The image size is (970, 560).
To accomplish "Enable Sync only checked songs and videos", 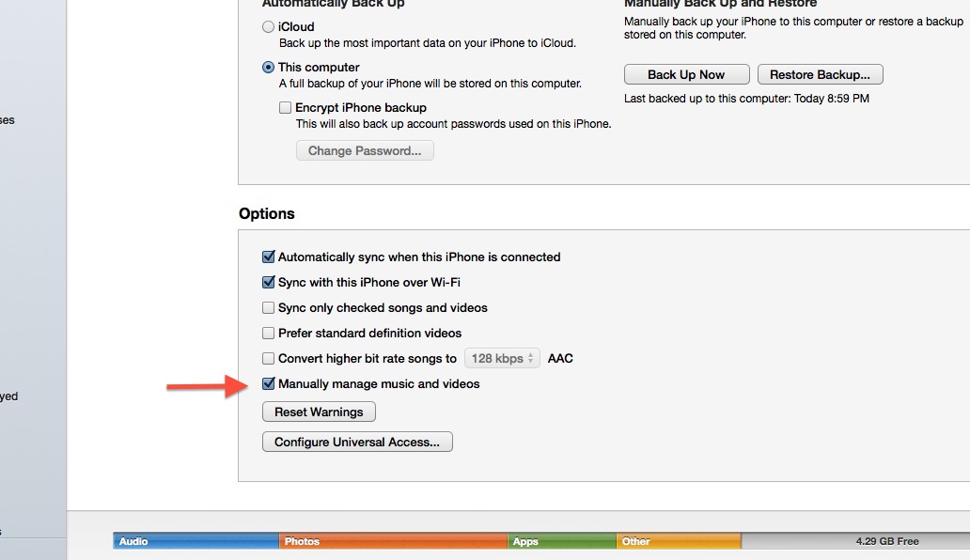I will (269, 308).
